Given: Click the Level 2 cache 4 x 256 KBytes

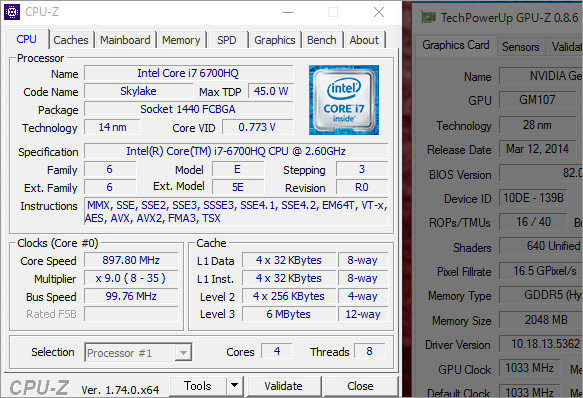Looking at the screenshot, I should tap(289, 296).
